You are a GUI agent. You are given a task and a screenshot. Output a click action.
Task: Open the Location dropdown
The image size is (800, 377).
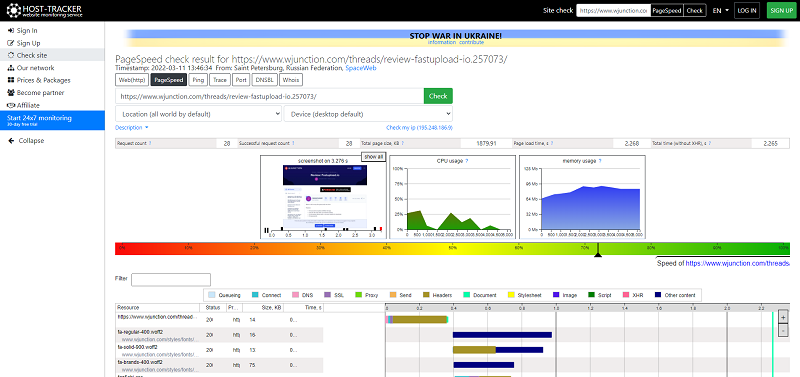click(x=198, y=114)
